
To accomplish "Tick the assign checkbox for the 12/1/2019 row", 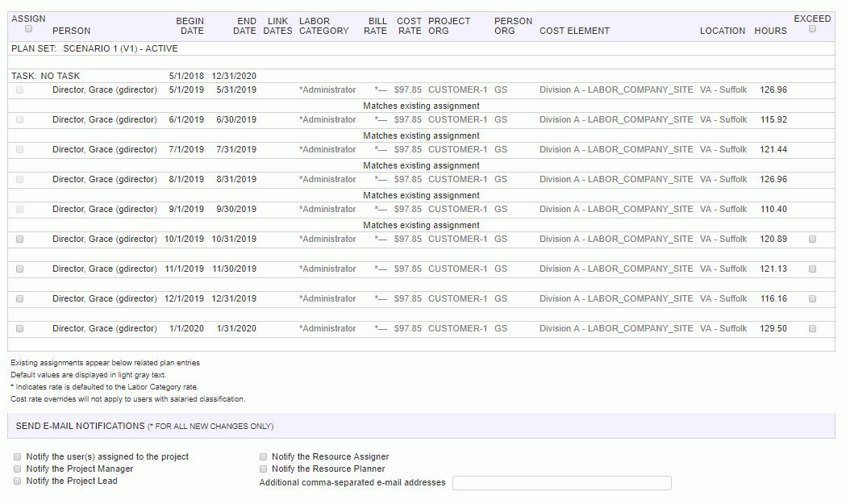I will (20, 298).
